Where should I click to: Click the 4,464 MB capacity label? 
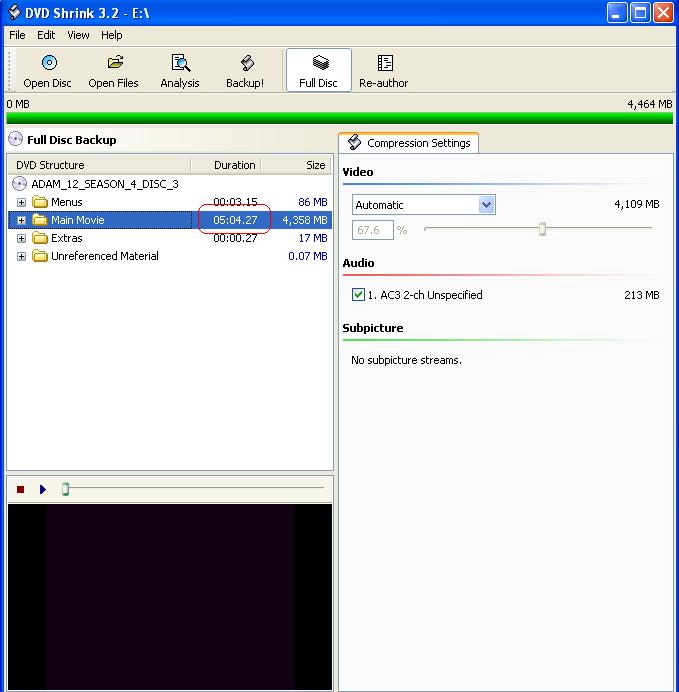point(649,104)
